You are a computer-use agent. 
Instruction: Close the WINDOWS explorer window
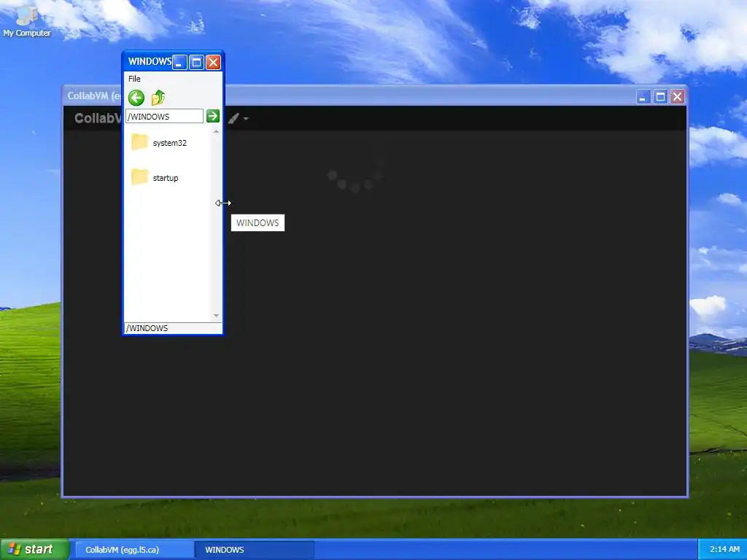tap(213, 63)
